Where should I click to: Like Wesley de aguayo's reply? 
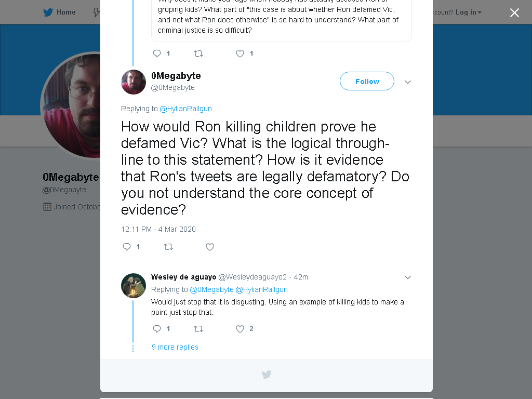pyautogui.click(x=240, y=329)
